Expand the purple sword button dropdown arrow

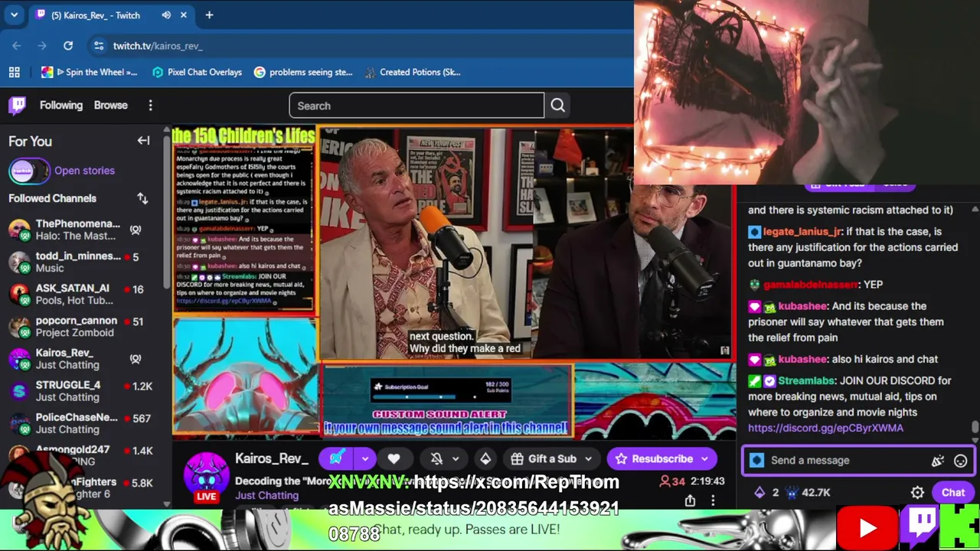(x=365, y=459)
